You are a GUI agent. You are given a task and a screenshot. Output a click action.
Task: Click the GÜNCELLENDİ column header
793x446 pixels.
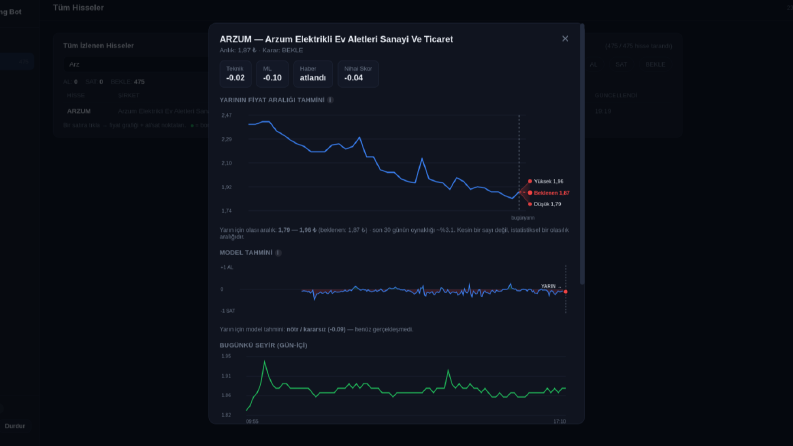coord(615,96)
